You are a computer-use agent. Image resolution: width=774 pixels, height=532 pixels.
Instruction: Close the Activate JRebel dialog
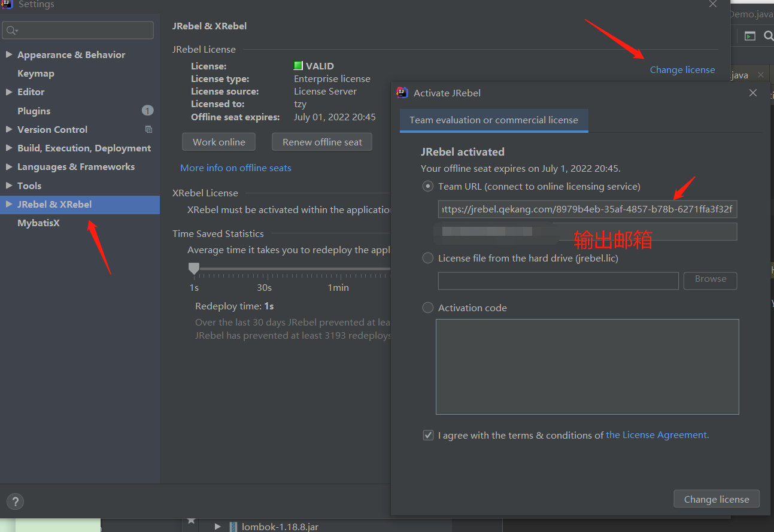[x=753, y=93]
